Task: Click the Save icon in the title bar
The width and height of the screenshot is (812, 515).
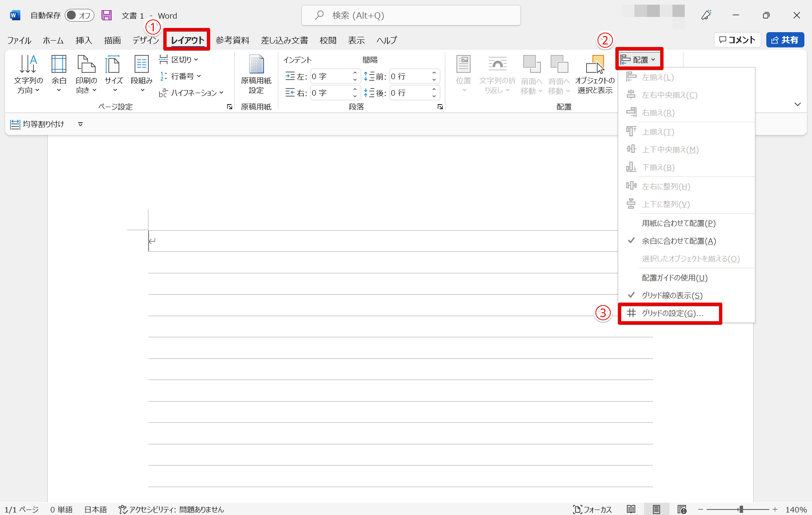Action: [107, 16]
